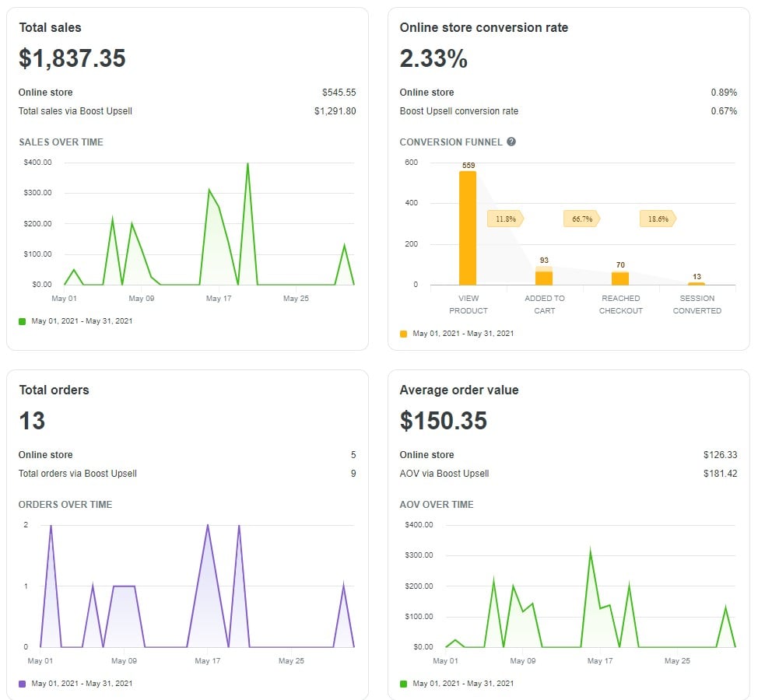
Task: Click the $1,837.35 total sales figure
Action: 72,58
